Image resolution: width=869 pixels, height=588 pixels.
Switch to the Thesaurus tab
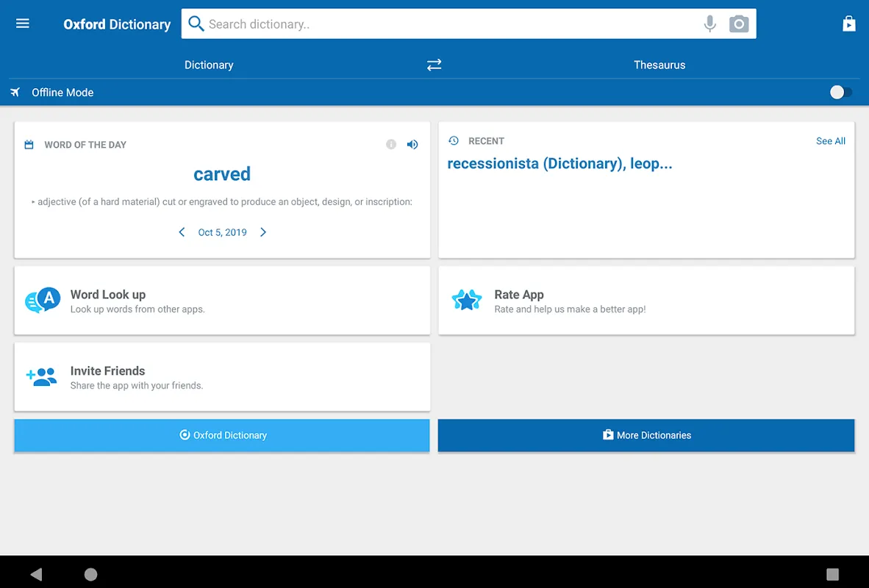coord(659,65)
